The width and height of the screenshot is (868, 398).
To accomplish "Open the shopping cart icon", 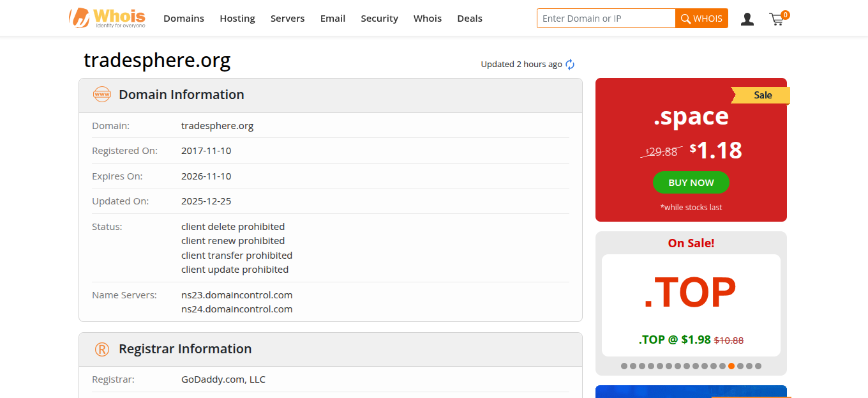I will (x=778, y=19).
